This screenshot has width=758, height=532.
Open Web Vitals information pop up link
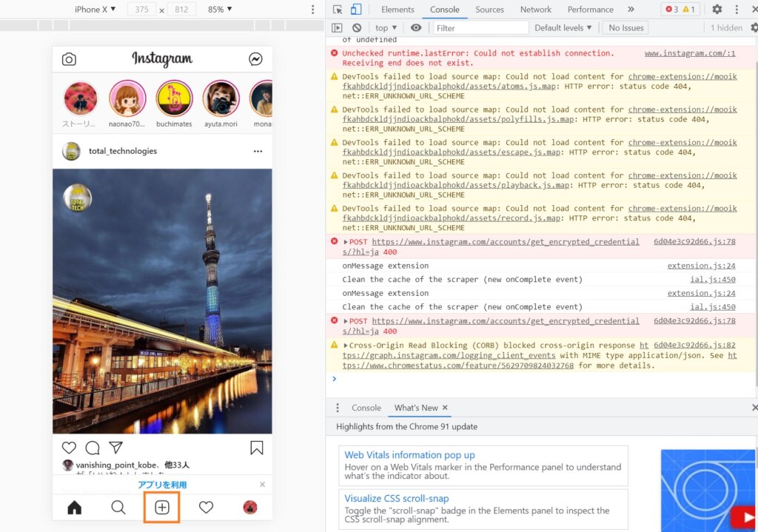point(409,455)
